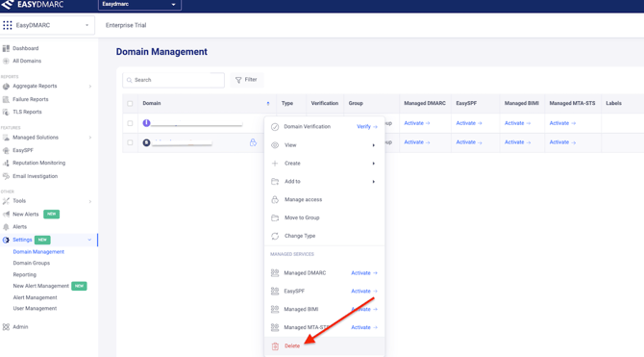Open the Easydmarc account dropdown in top bar
The width and height of the screenshot is (644, 357).
[x=139, y=5]
